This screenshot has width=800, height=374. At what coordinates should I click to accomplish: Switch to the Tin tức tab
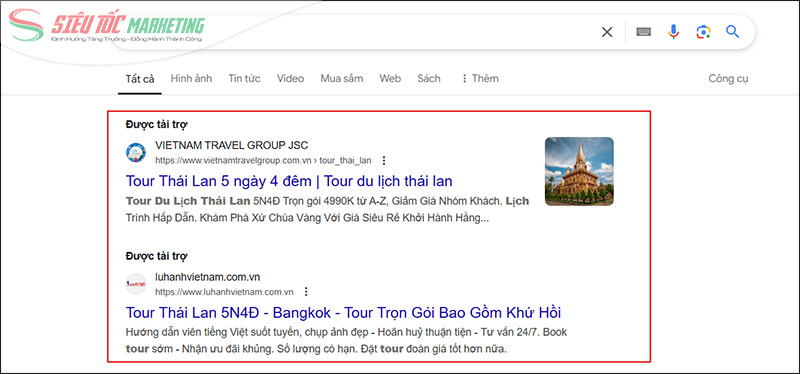[244, 79]
